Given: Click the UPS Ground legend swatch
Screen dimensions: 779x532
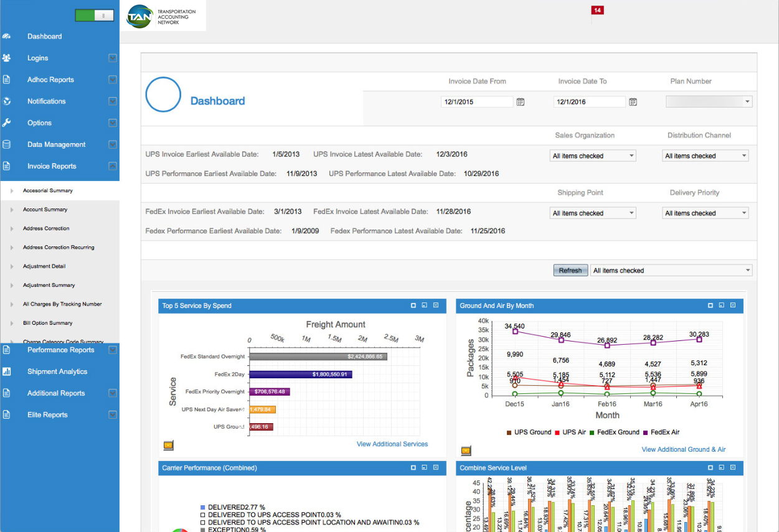Looking at the screenshot, I should click(x=509, y=432).
